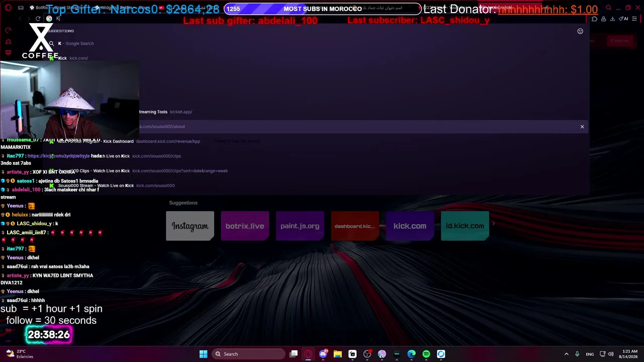Viewport: 644px width, 362px height.
Task: Open the kick.com speed dial tile
Action: [410, 226]
